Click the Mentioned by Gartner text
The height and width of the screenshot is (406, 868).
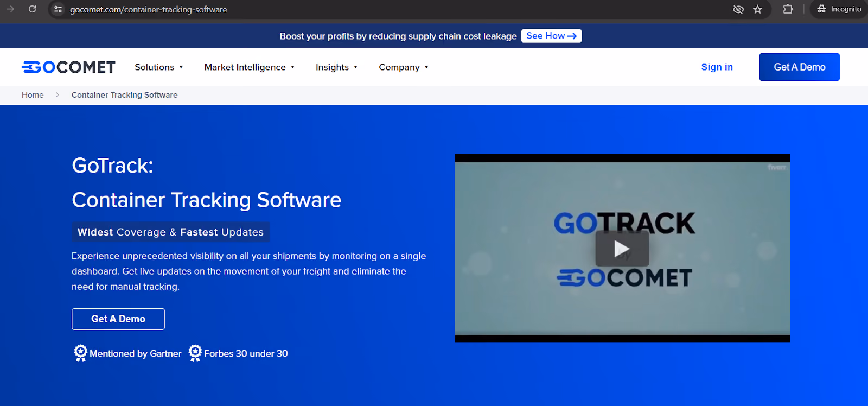(136, 354)
